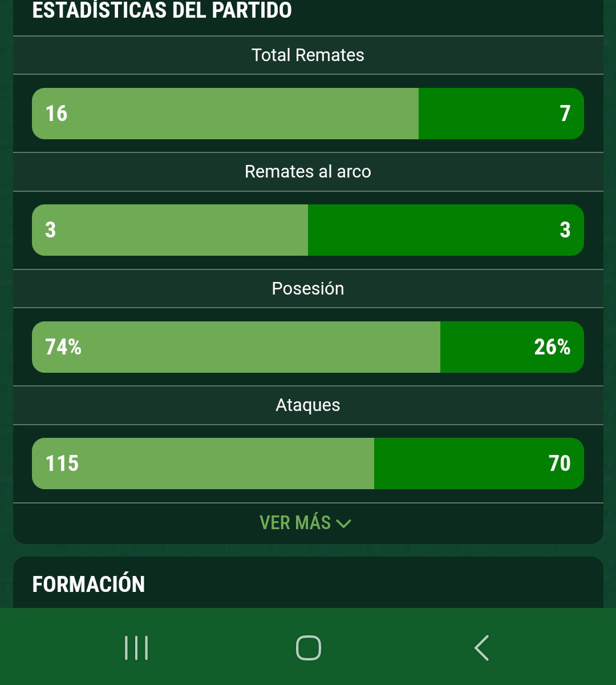Click the 7 total shots value
The width and height of the screenshot is (616, 685).
pyautogui.click(x=565, y=113)
